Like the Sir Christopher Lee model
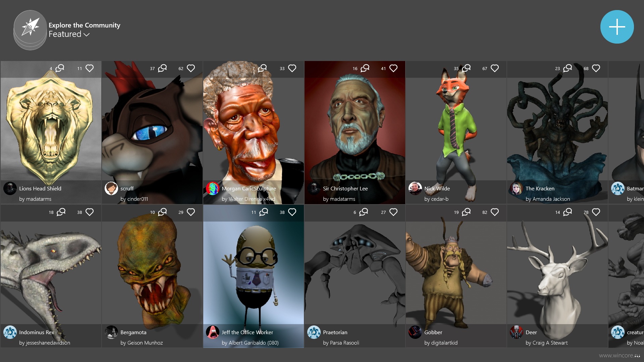This screenshot has width=644, height=362. (393, 68)
